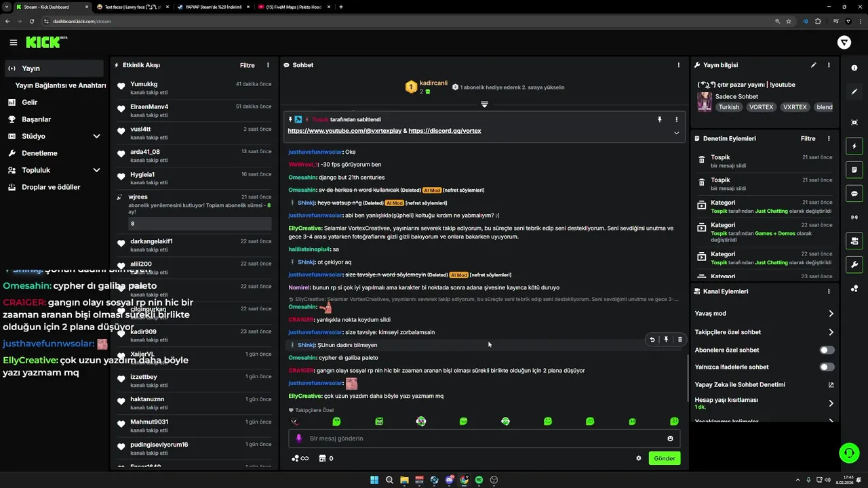Open Yayın bilgisi three-dot menu
The height and width of the screenshot is (488, 868).
click(829, 65)
